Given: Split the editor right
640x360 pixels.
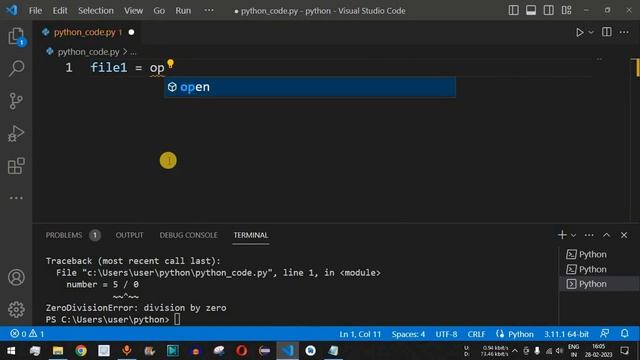Looking at the screenshot, I should coord(607,32).
